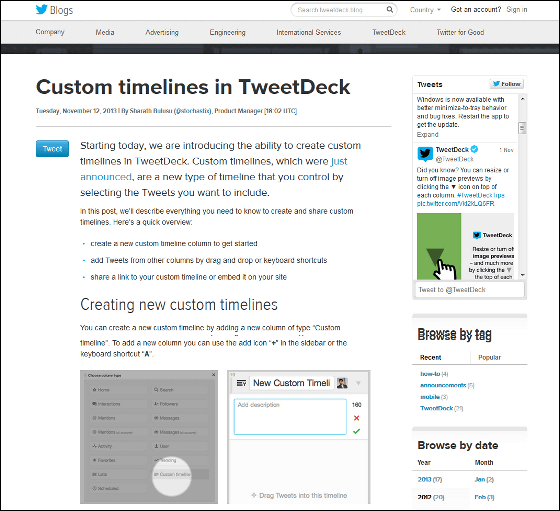Click the list icon beside New Custom Timeli
Screen dimensions: 560x511
[241, 383]
